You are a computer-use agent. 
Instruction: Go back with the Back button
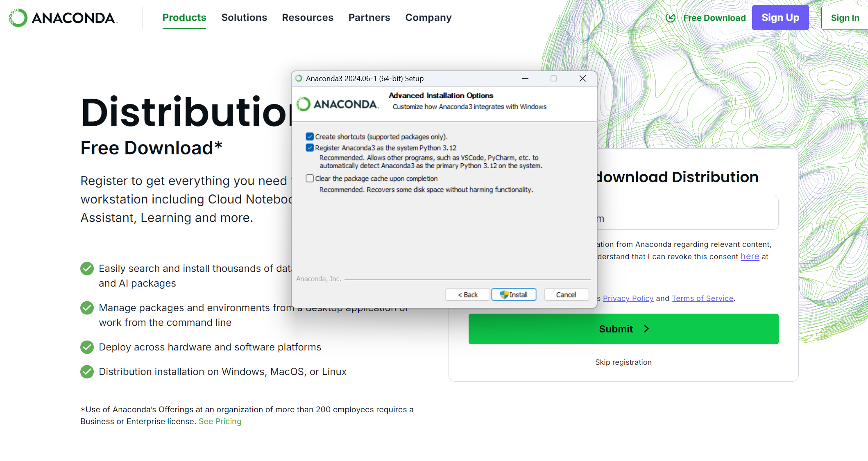pyautogui.click(x=468, y=295)
